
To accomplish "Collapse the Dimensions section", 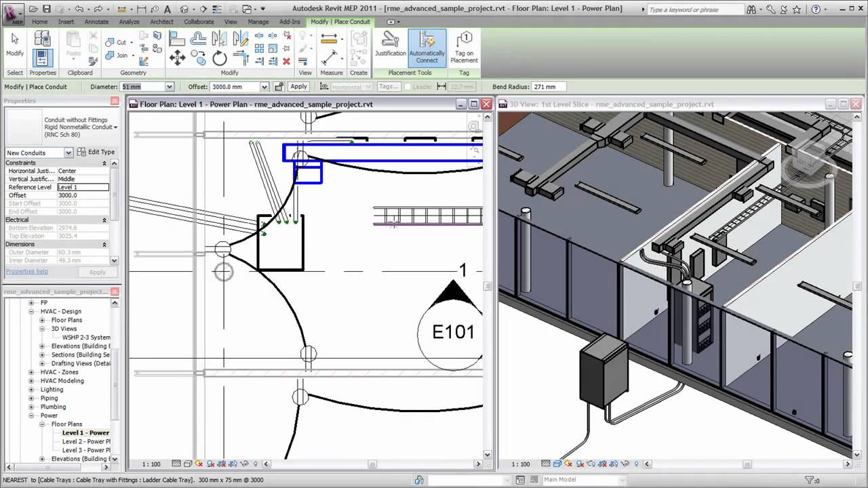I will click(104, 245).
